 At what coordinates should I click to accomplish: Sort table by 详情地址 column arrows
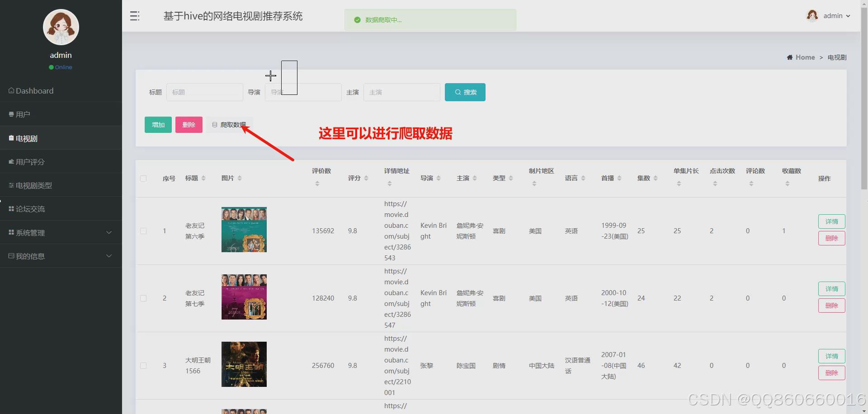pos(390,183)
